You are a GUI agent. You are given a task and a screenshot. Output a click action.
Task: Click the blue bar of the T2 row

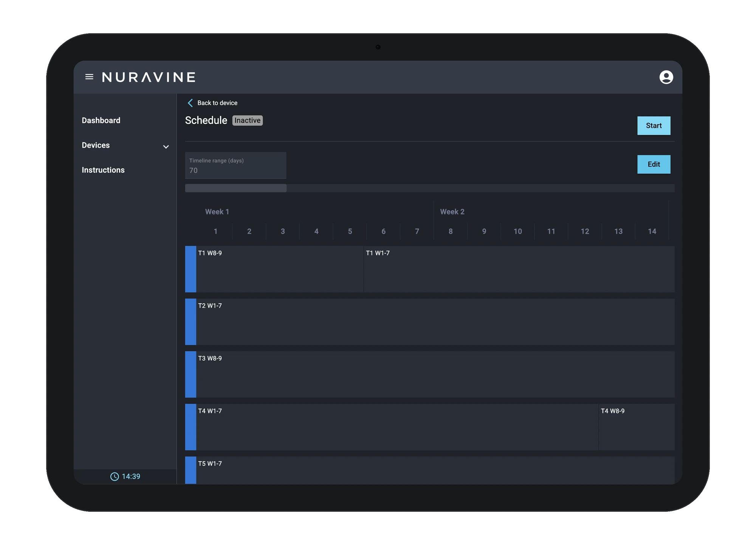pos(191,322)
